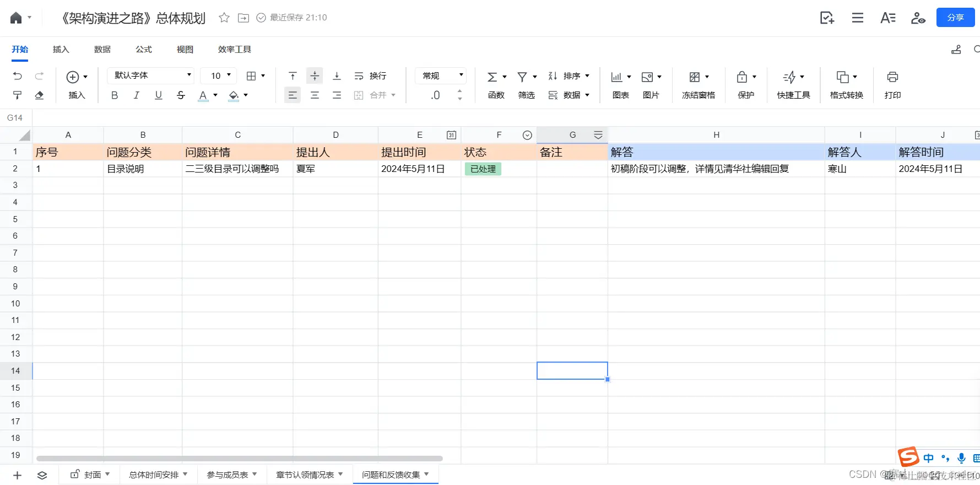The image size is (980, 485).
Task: Select the format painter tool
Action: [x=18, y=95]
